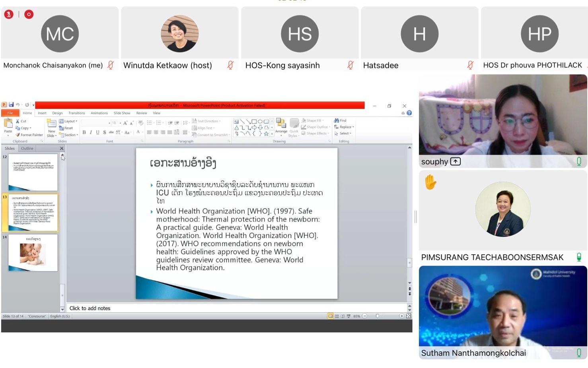Click the English (U.S.) language indicator
Image resolution: width=588 pixels, height=368 pixels.
[60, 316]
